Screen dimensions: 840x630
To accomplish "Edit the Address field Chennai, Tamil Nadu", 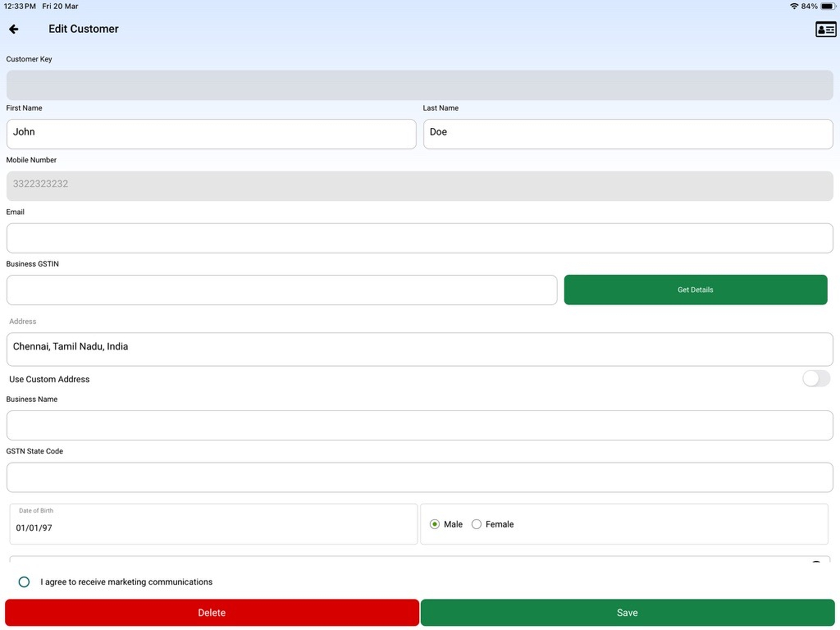I will [x=420, y=349].
